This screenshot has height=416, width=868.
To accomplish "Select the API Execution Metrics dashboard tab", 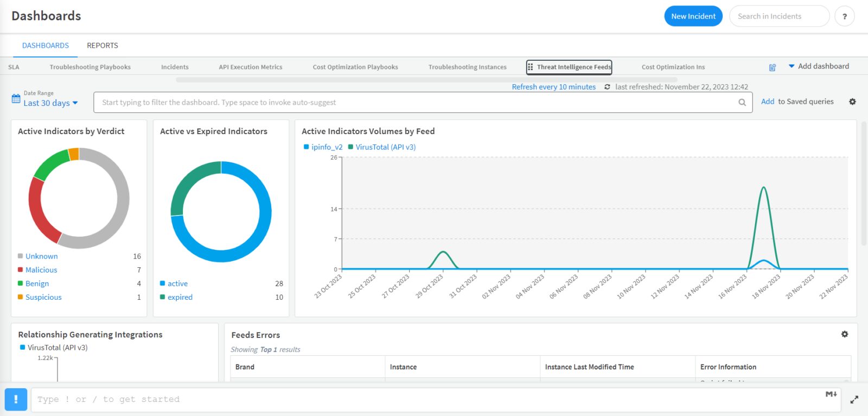I will 251,67.
